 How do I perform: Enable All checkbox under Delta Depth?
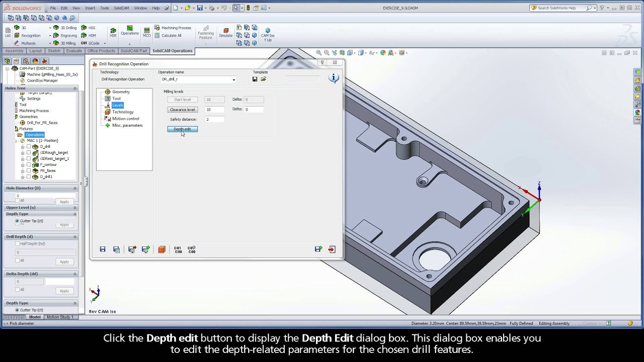(x=18, y=290)
